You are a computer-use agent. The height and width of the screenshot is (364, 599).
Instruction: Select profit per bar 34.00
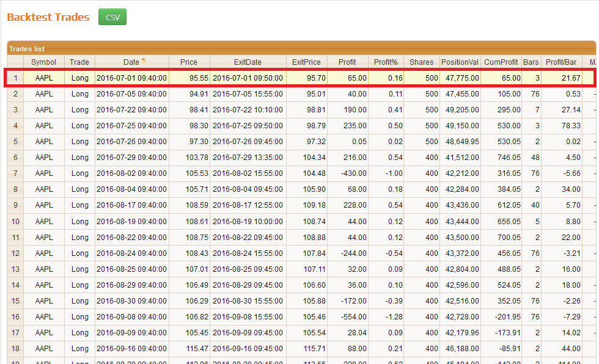coord(571,189)
